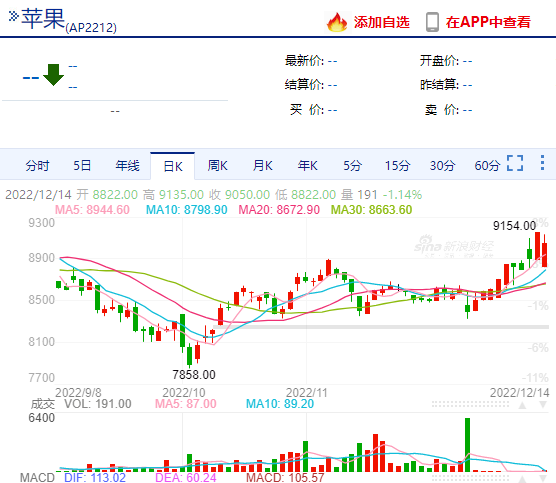Click the phone icon beside 在APP中查看
Image resolution: width=556 pixels, height=483 pixels.
click(x=432, y=22)
